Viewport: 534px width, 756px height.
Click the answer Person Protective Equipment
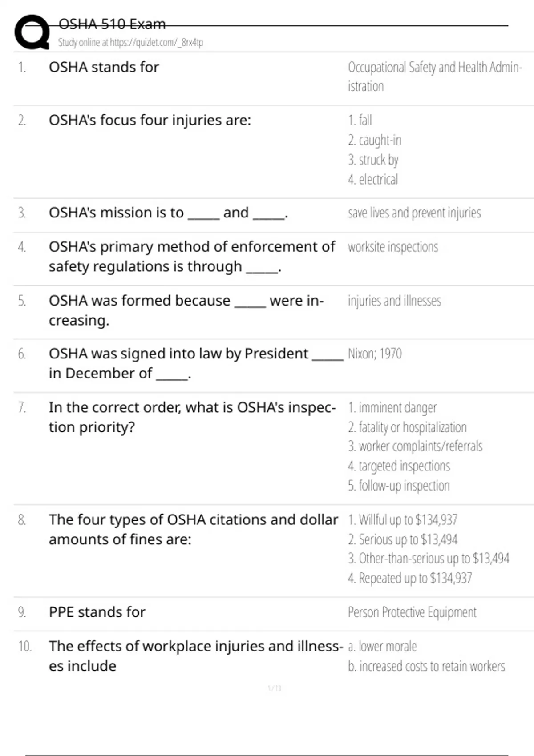click(x=412, y=612)
